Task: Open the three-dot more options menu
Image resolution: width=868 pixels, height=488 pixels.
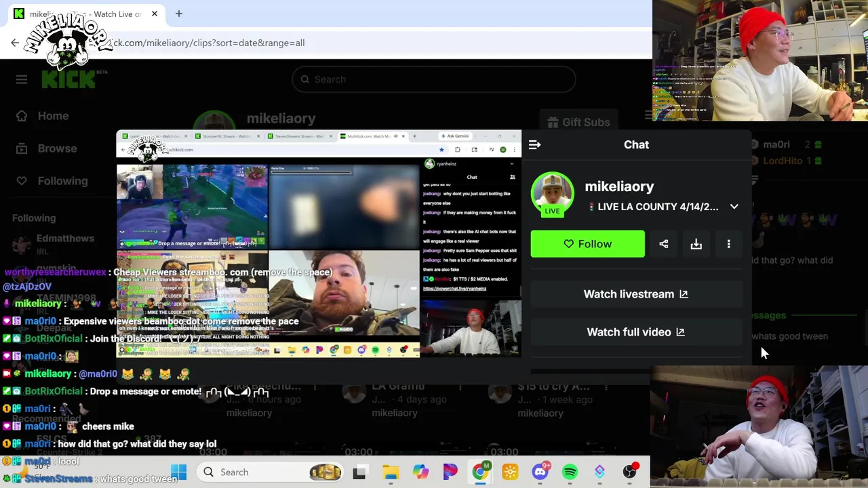Action: click(x=729, y=244)
